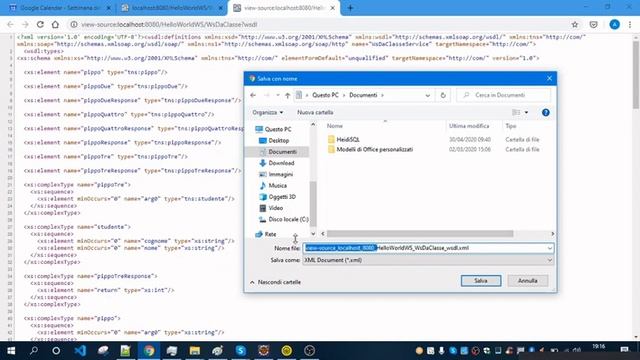Open the dialog help icon
This screenshot has height=360, width=640.
(545, 112)
